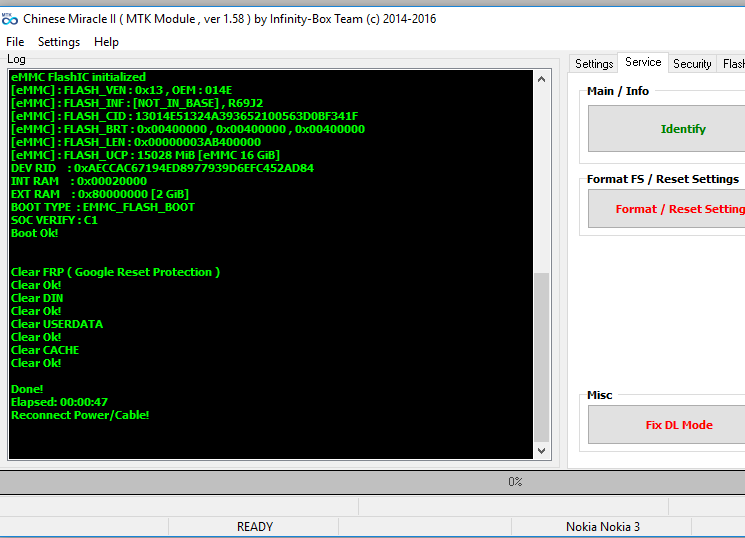Click the Format FS / Reset Settings label
This screenshot has height=538, width=745.
coord(663,179)
